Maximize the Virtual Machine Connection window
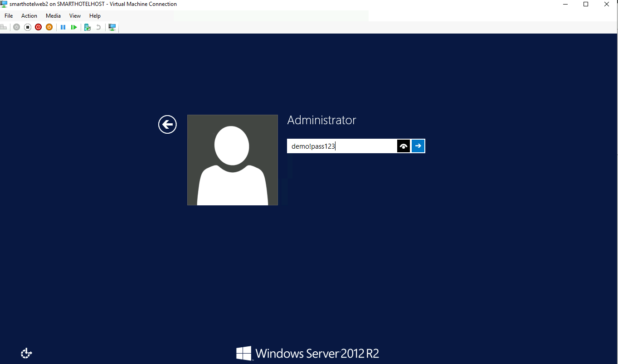618x364 pixels. pos(586,4)
